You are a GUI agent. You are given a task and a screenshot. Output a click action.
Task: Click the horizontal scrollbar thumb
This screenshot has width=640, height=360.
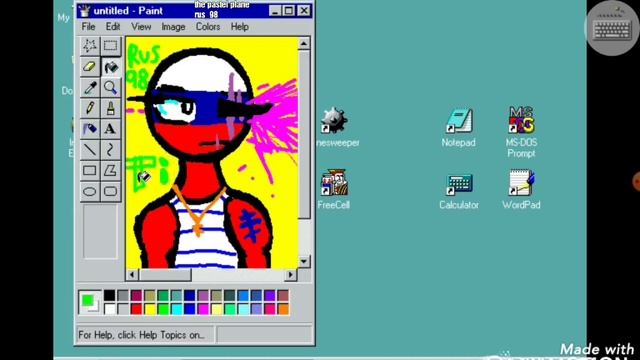(165, 275)
